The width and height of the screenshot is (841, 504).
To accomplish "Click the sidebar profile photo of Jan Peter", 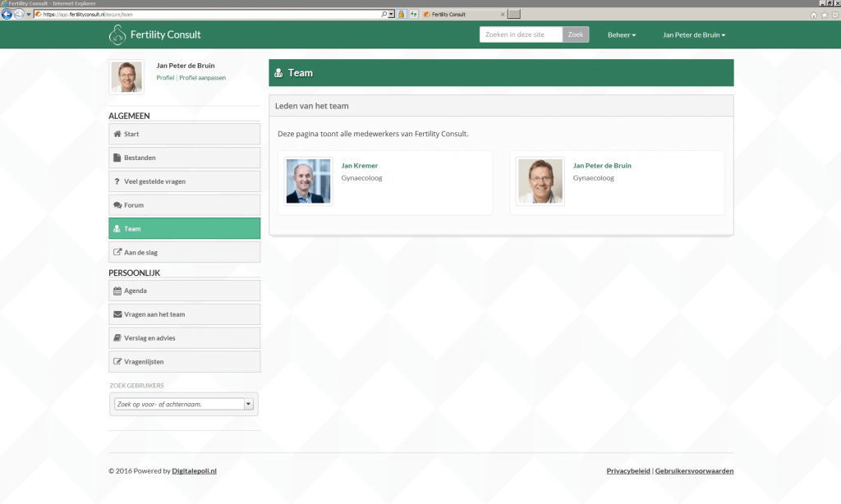I will point(126,76).
